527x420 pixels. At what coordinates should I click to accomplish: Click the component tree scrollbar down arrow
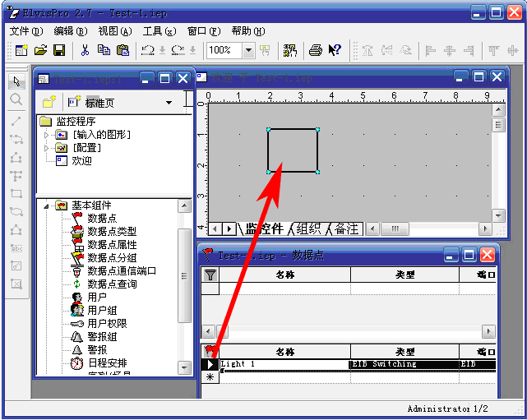(185, 368)
